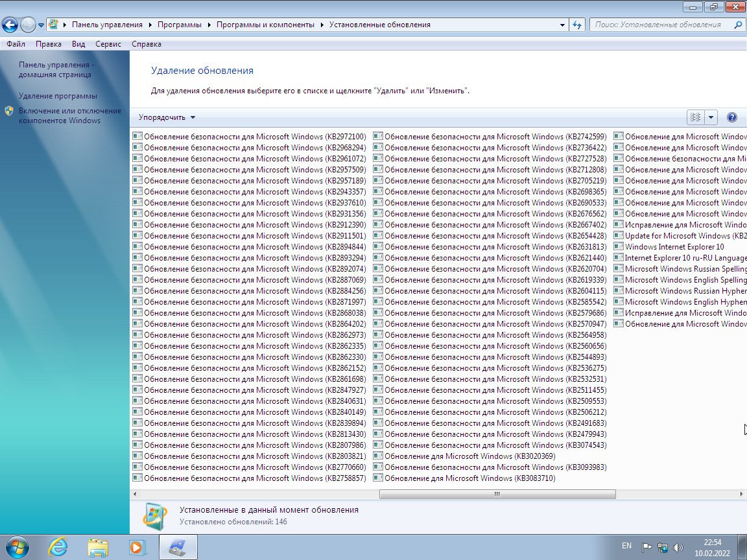The height and width of the screenshot is (560, 747).
Task: Open the Справка menu
Action: (x=147, y=44)
